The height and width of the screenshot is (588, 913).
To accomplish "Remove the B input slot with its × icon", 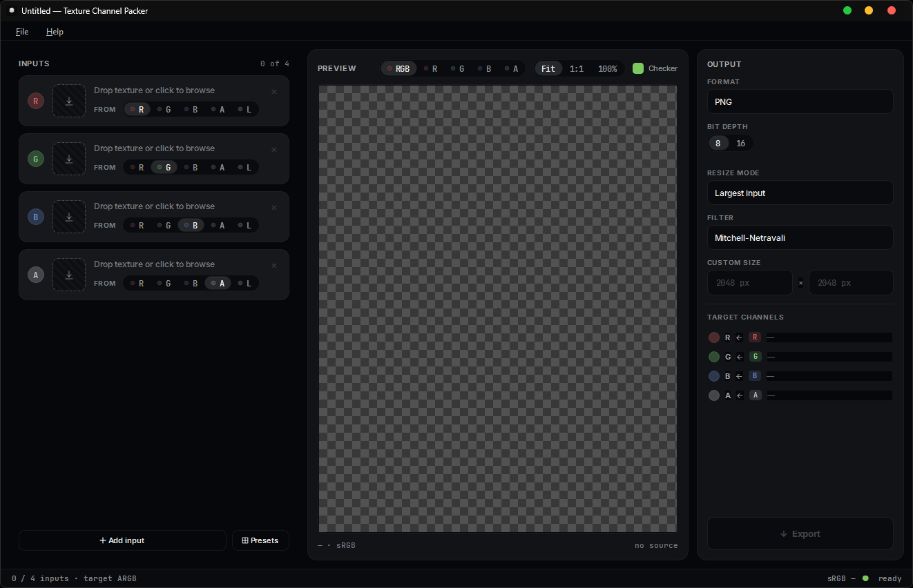I will tap(274, 208).
